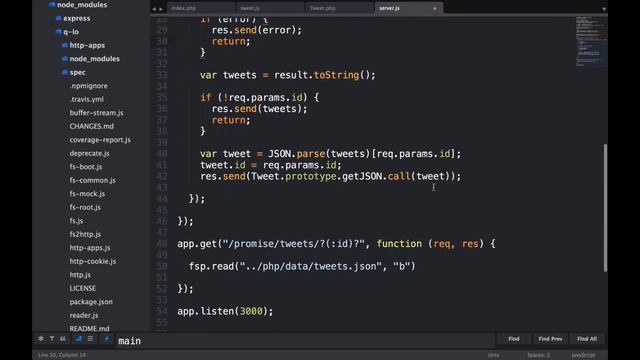640x360 pixels.
Task: Switch to the tweet.js tab
Action: pos(269,8)
